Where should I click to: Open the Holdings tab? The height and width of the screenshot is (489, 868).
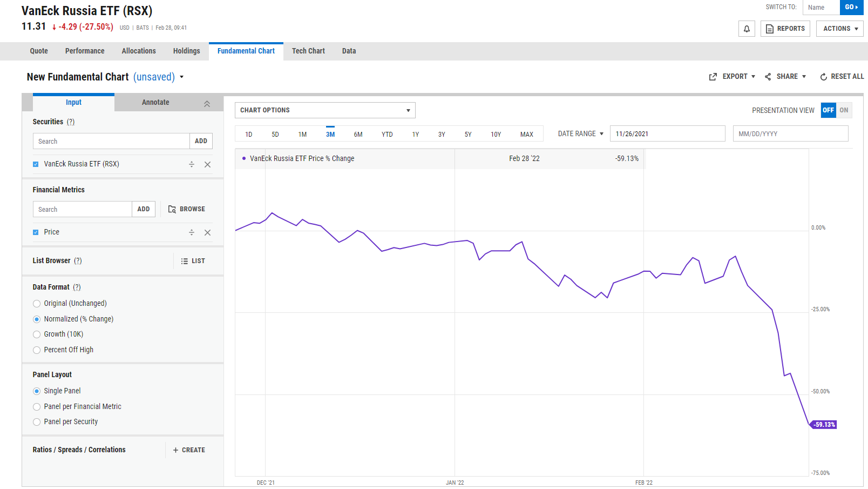[187, 51]
